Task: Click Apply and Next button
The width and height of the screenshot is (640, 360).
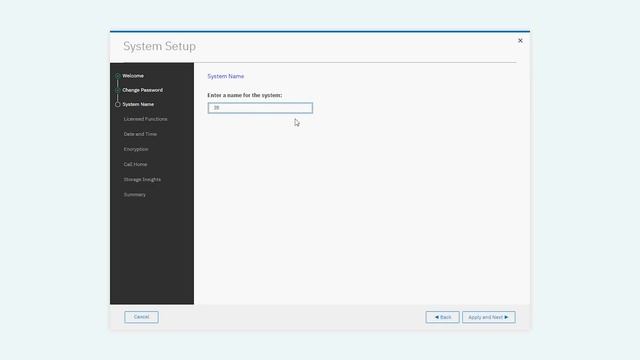Action: [489, 317]
